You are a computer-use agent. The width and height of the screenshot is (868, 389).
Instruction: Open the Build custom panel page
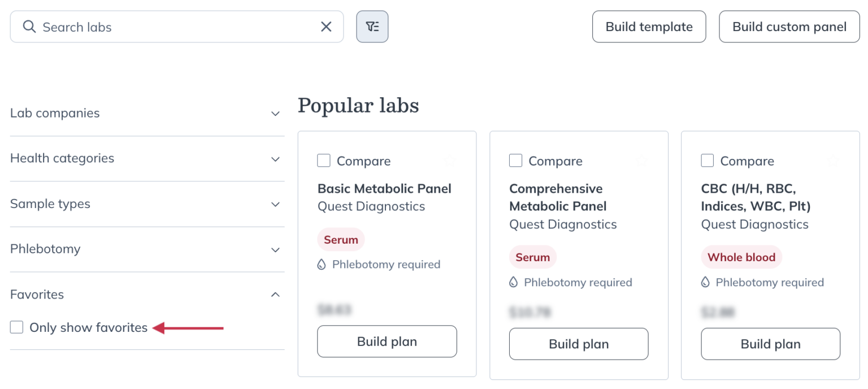[789, 26]
